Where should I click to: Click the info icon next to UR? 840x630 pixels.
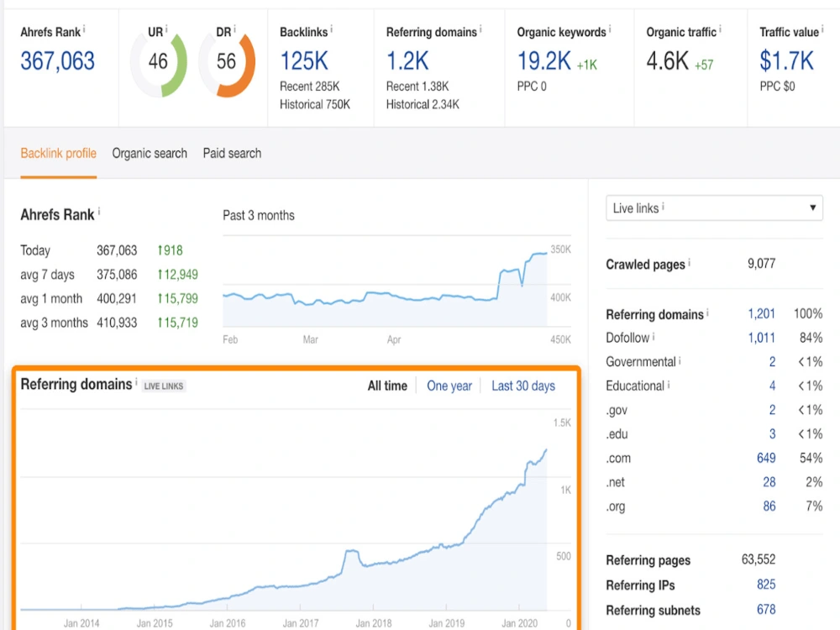click(166, 29)
